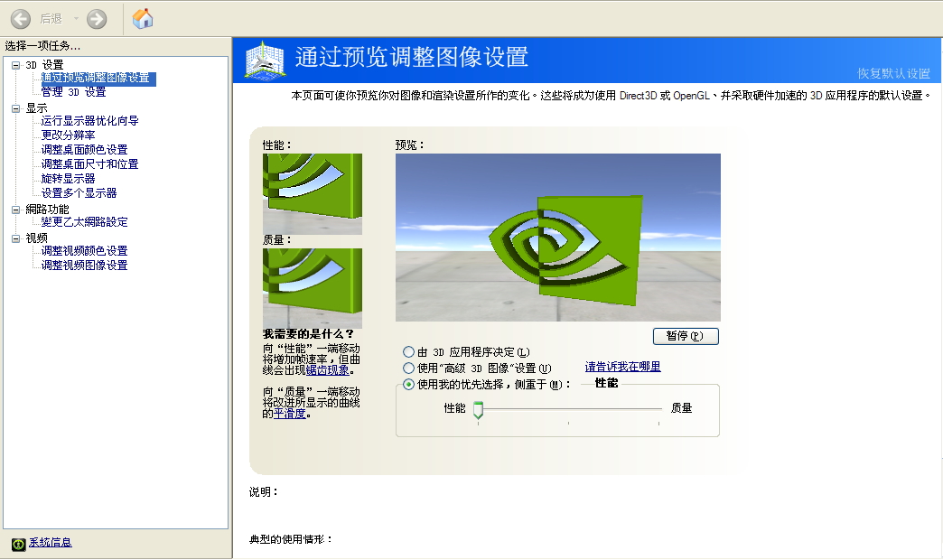Image resolution: width=943 pixels, height=560 pixels.
Task: Select 使用我的优先选择 radio option
Action: coord(408,385)
